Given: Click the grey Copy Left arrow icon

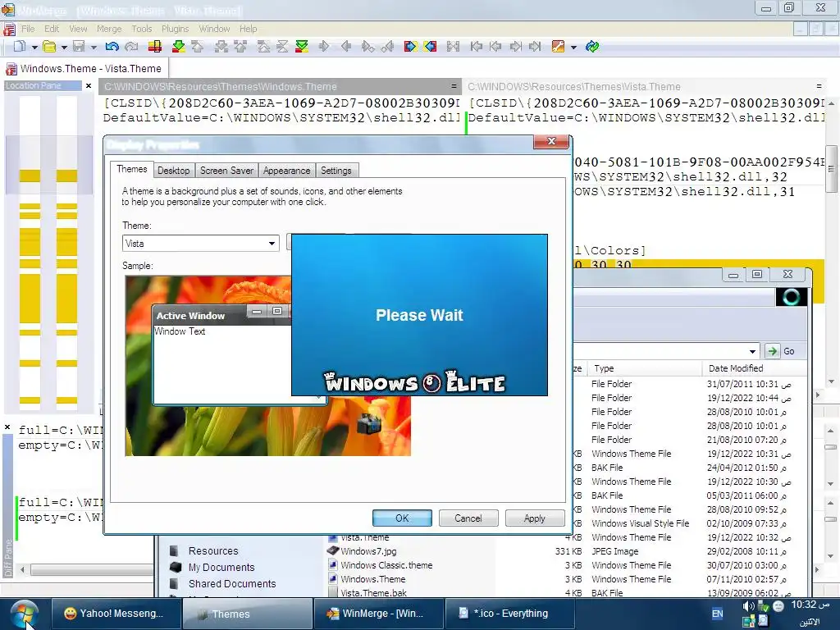Looking at the screenshot, I should (x=346, y=47).
